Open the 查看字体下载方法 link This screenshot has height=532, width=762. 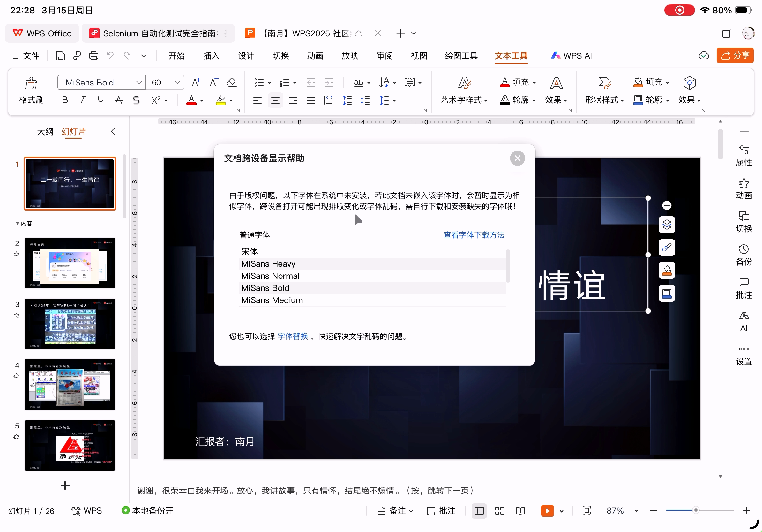pos(474,235)
